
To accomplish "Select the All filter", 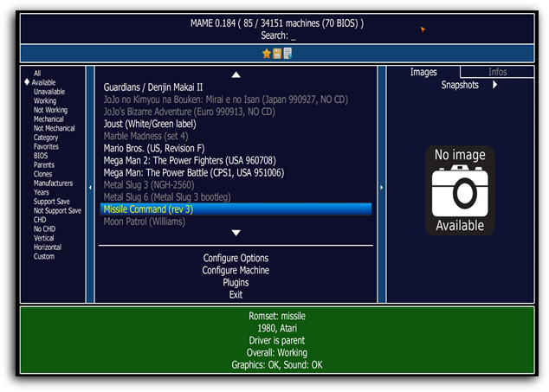I will [37, 74].
